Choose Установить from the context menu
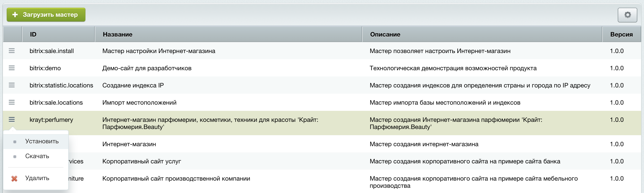 (36, 141)
